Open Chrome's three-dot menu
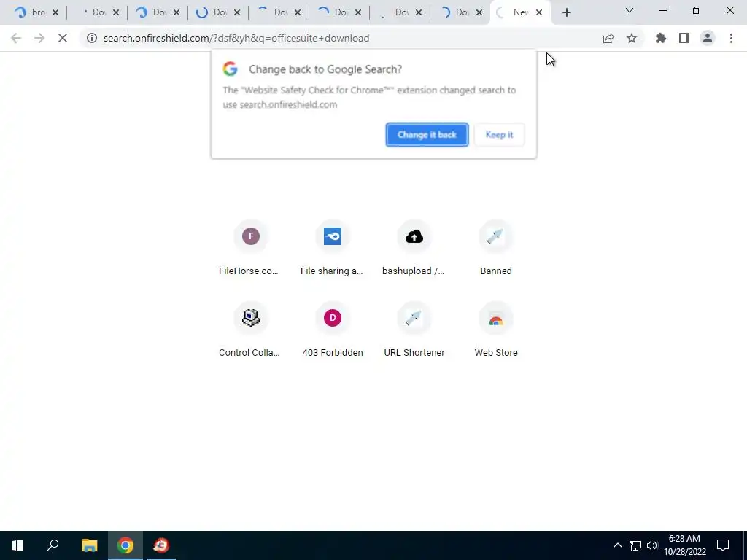This screenshot has height=560, width=747. [731, 38]
